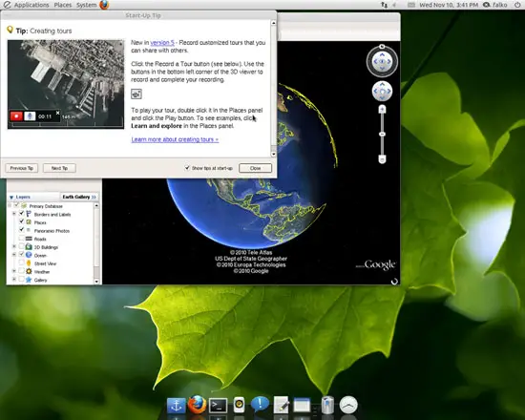The image size is (525, 420).
Task: Open the Applications menu
Action: point(31,5)
